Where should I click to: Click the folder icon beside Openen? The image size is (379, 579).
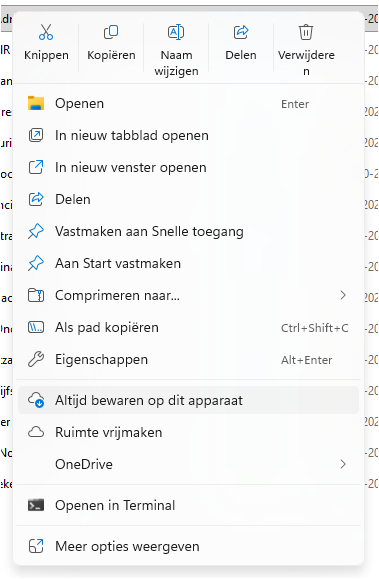point(36,103)
